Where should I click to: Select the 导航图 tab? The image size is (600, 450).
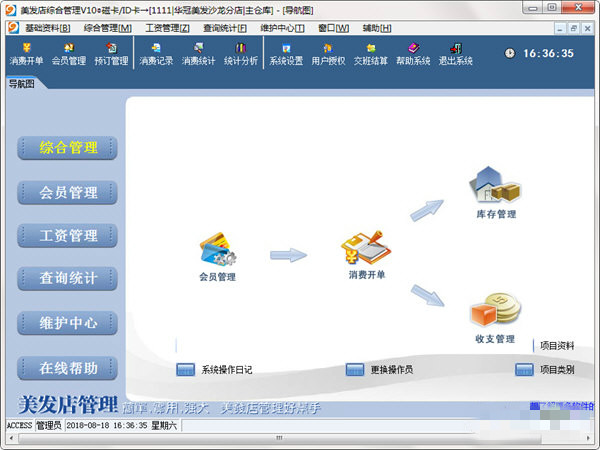[x=22, y=83]
